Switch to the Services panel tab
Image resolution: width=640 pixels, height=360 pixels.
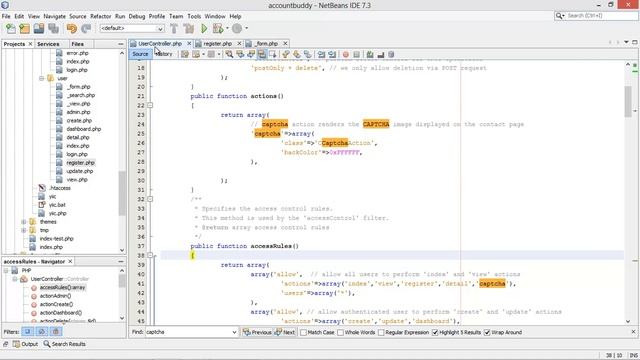(48, 44)
